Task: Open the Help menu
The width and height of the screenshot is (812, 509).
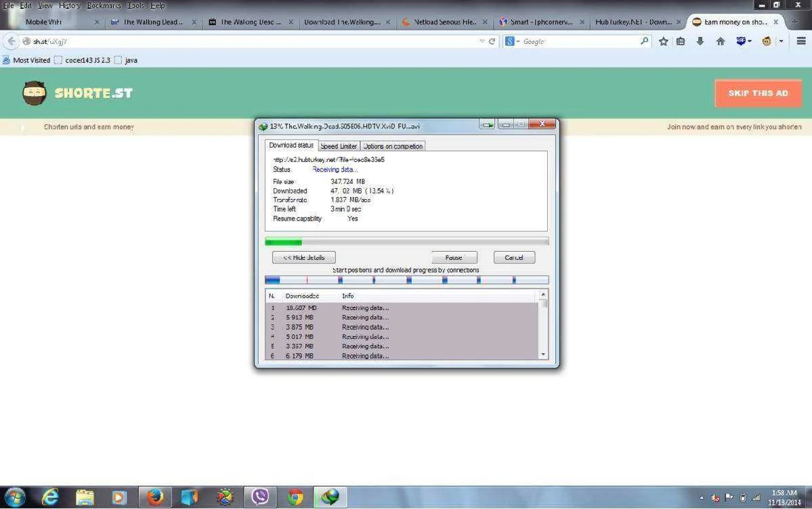Action: pyautogui.click(x=157, y=5)
